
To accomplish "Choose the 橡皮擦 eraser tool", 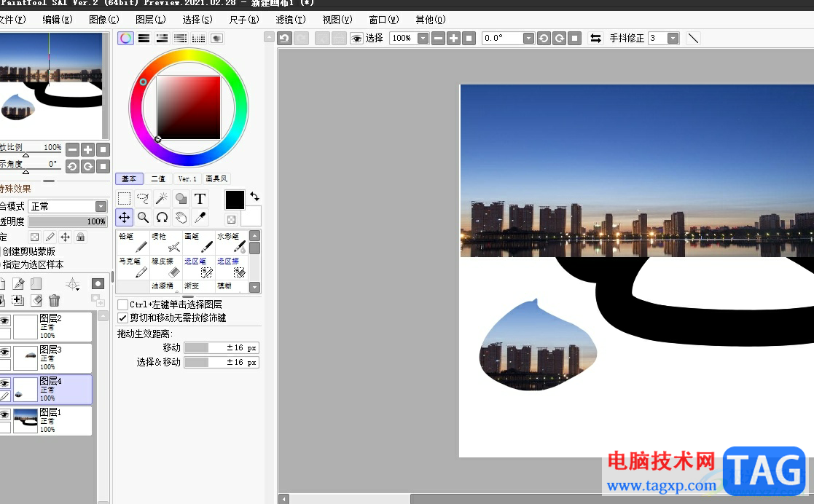I will coord(165,267).
